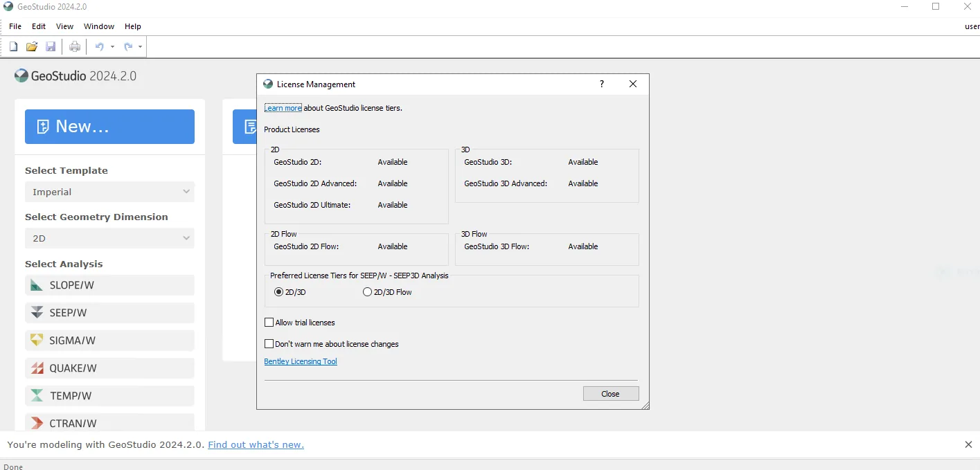Image resolution: width=980 pixels, height=470 pixels.
Task: Click the GeoStudio 2D Advanced license label
Action: (x=315, y=183)
